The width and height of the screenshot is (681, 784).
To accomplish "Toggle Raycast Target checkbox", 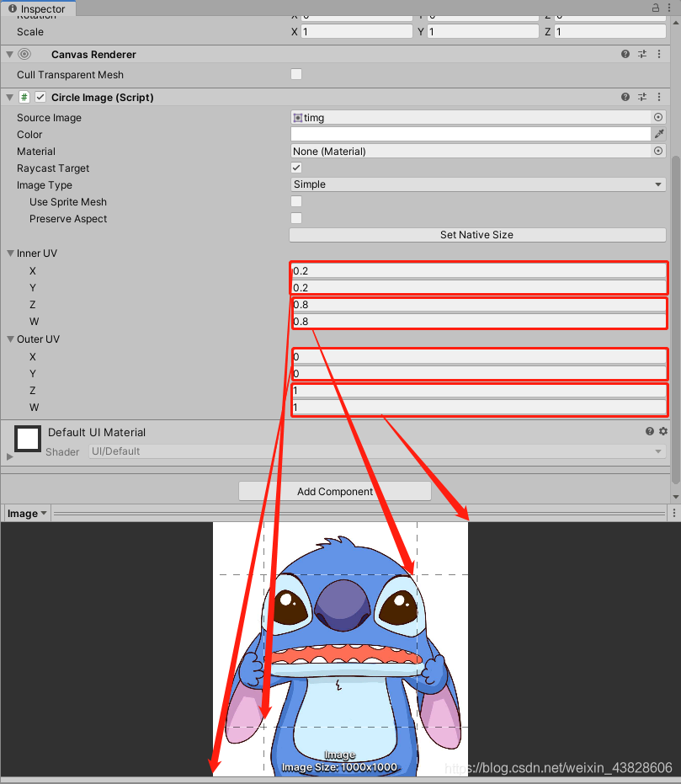I will click(296, 168).
